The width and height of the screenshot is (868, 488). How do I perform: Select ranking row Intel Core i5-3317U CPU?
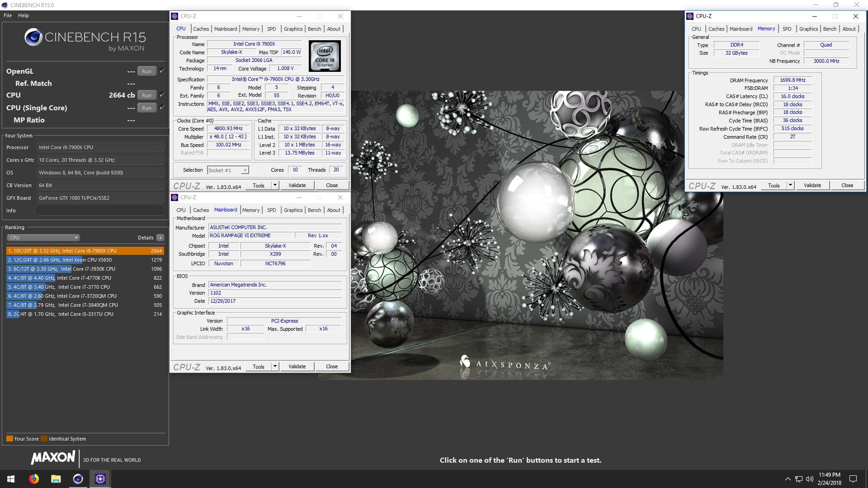85,314
